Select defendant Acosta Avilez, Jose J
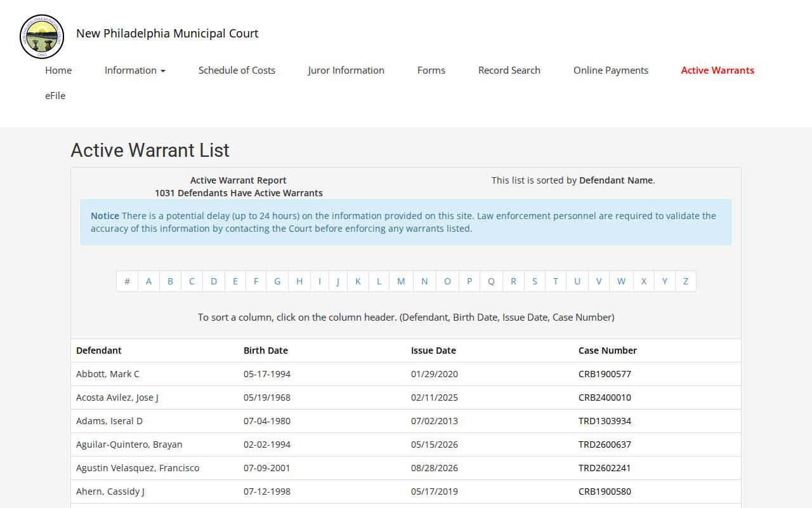The width and height of the screenshot is (812, 508). click(x=117, y=398)
